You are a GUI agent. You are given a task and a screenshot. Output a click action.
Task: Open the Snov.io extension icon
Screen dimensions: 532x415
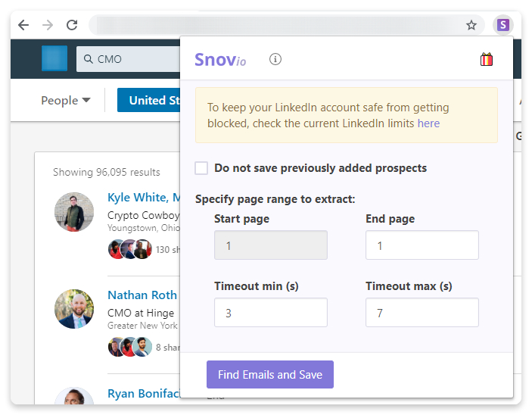coord(502,25)
